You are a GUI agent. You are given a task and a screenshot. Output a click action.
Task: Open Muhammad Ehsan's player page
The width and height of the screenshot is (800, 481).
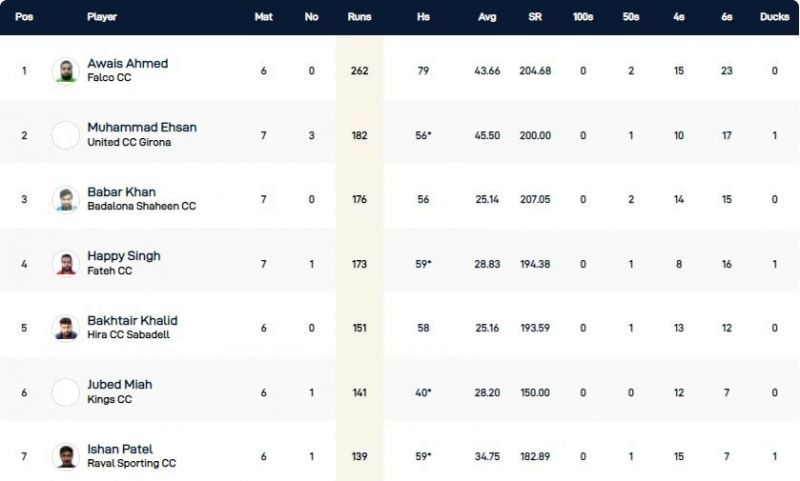pos(141,127)
